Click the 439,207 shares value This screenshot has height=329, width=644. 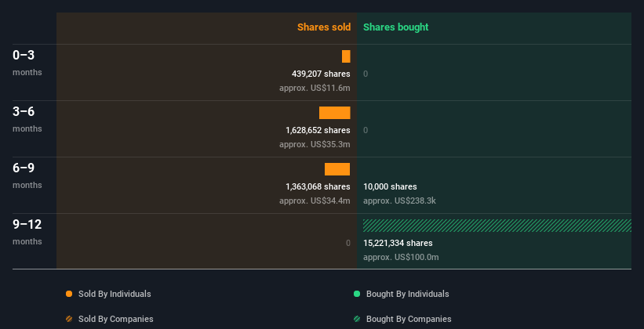coord(321,74)
